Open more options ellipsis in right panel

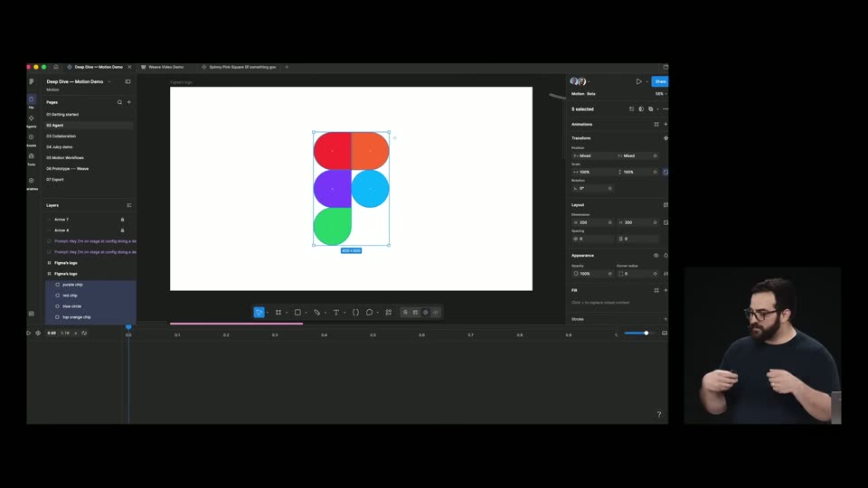point(665,109)
